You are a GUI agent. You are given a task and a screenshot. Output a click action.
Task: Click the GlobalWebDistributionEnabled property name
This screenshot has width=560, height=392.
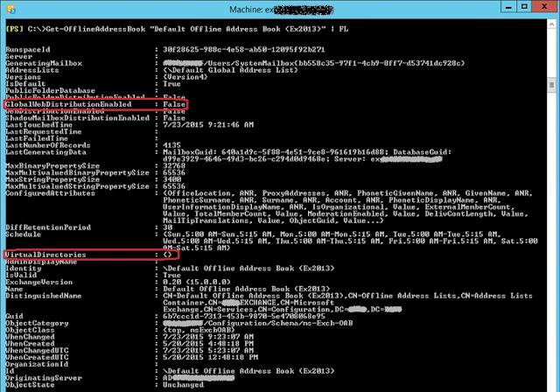[68, 104]
